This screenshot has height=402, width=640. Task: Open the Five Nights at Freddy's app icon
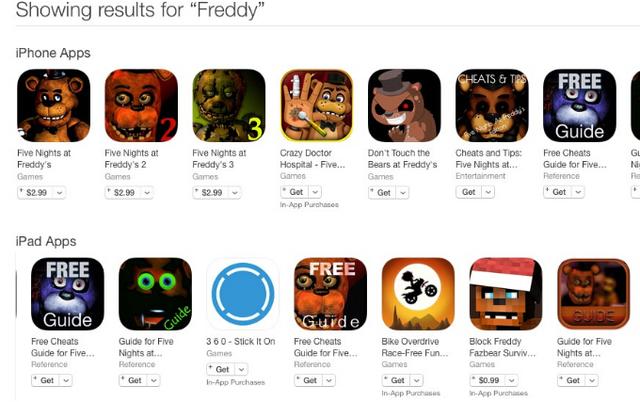coord(53,106)
